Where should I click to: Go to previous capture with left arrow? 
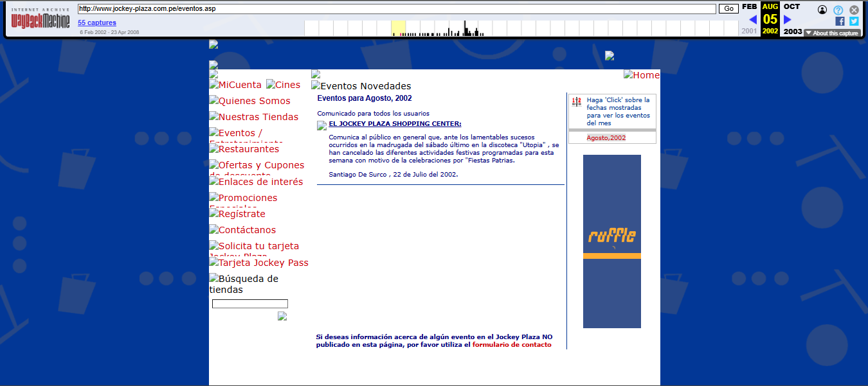[753, 20]
